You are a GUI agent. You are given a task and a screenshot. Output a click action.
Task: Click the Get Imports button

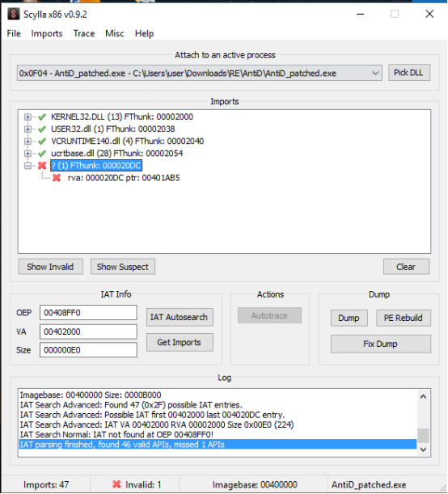coord(180,343)
